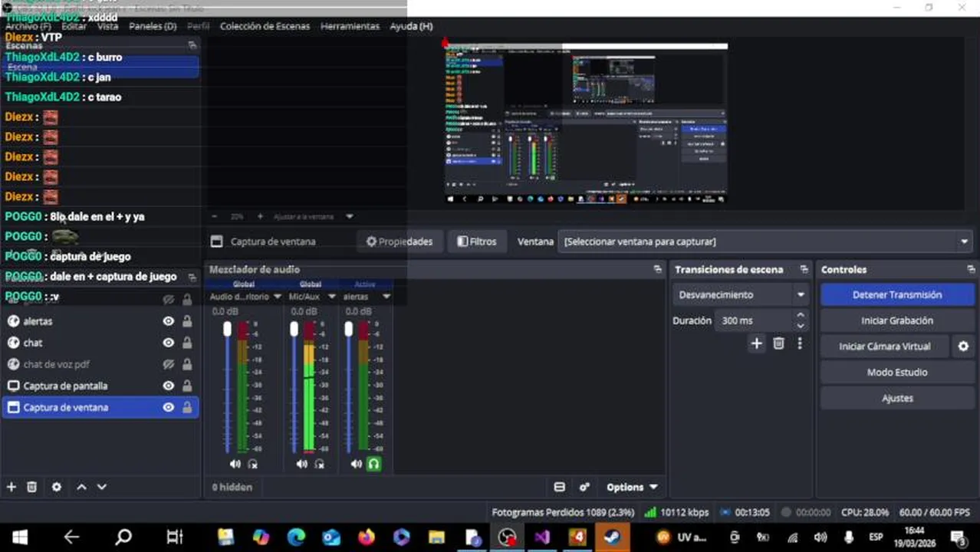The height and width of the screenshot is (552, 980).
Task: Pop out the Transiciones de escena dock
Action: [x=804, y=269]
